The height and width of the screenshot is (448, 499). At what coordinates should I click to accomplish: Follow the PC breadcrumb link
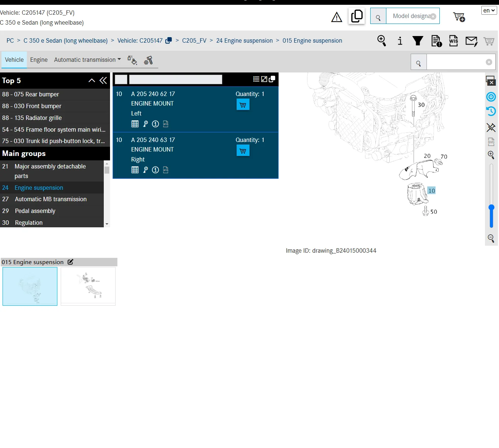(10, 40)
